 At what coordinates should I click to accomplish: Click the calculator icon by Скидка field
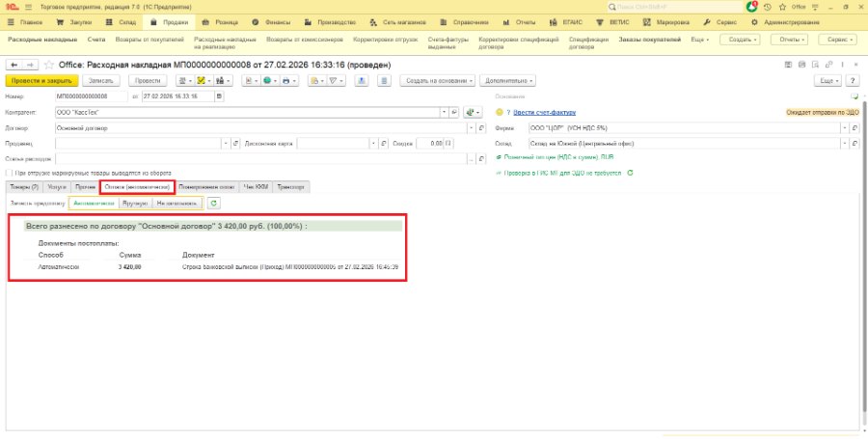pyautogui.click(x=449, y=144)
